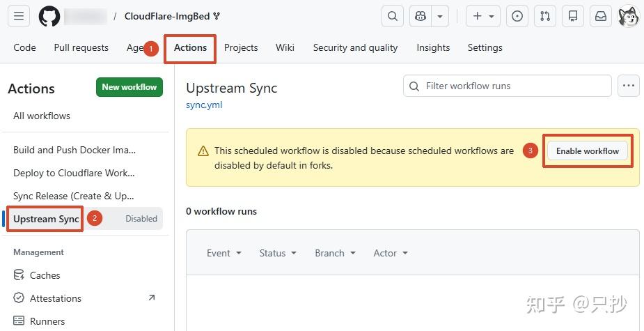Open the Status filter dropdown

[278, 253]
